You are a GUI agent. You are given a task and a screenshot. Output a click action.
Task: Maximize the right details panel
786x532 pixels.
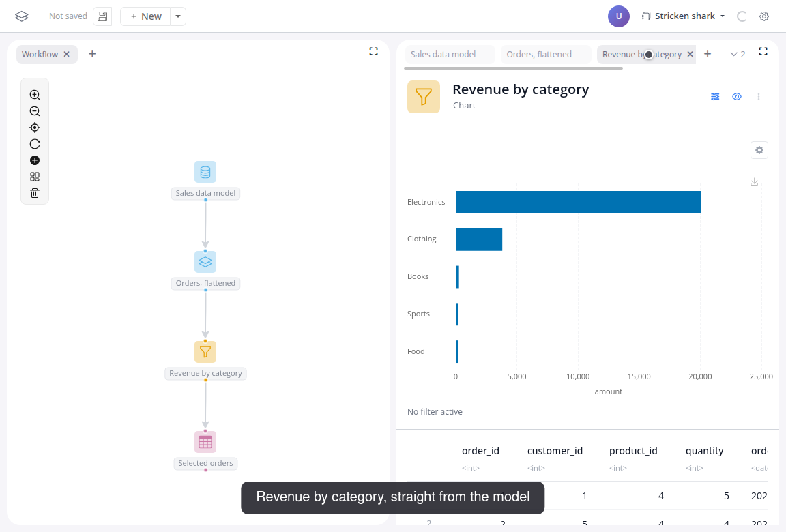(763, 51)
